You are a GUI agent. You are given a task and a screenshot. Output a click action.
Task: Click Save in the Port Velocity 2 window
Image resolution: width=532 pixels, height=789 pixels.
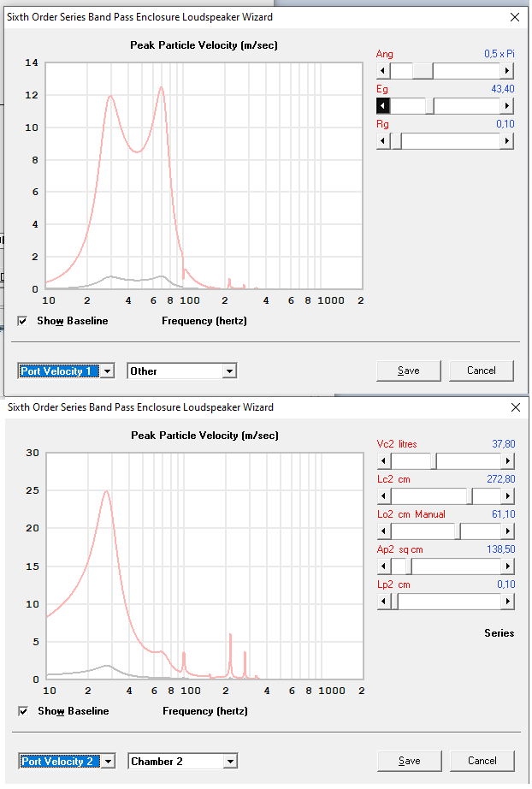click(x=410, y=761)
